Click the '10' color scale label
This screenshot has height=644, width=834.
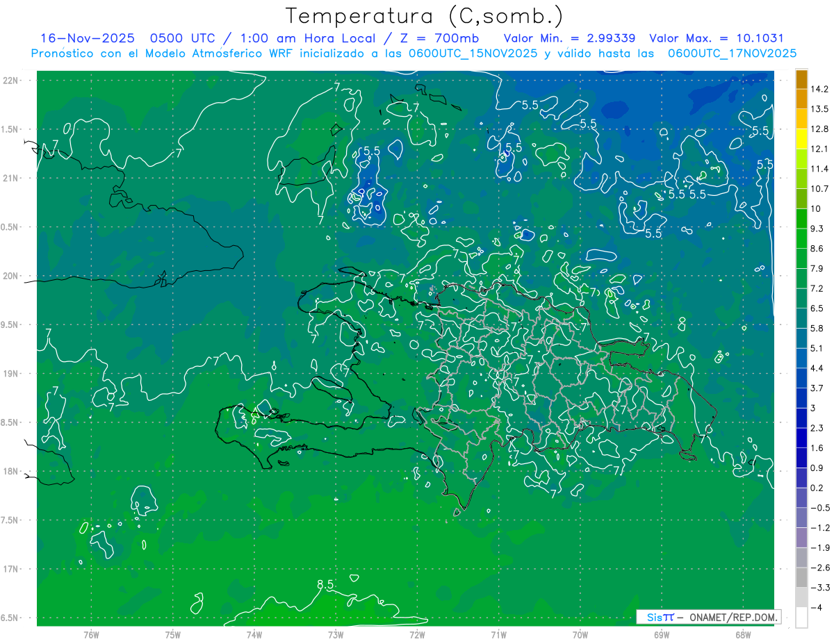pos(816,208)
